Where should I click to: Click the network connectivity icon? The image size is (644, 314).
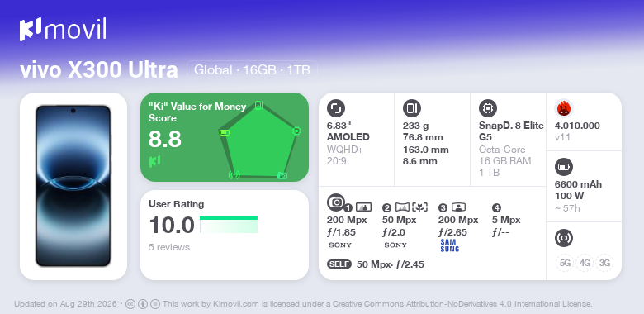564,238
